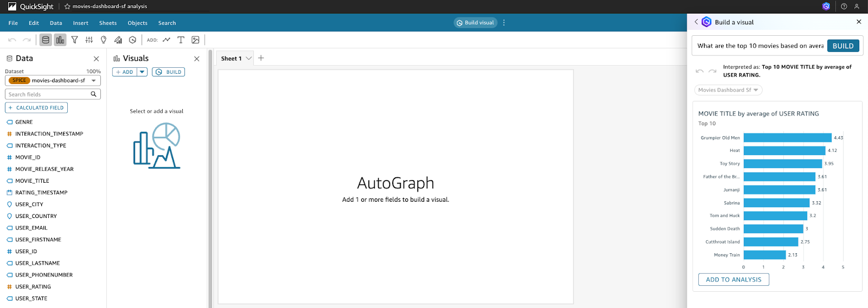
Task: Open the Data menu
Action: pos(56,23)
